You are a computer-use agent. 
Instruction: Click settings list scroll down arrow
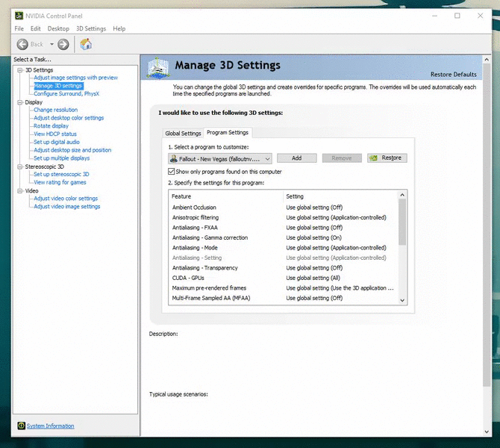pyautogui.click(x=402, y=300)
